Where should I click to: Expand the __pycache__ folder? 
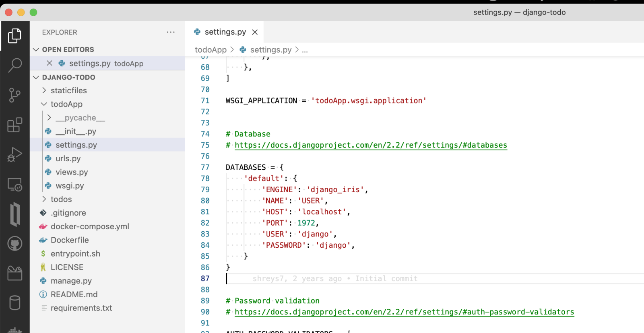coord(80,118)
